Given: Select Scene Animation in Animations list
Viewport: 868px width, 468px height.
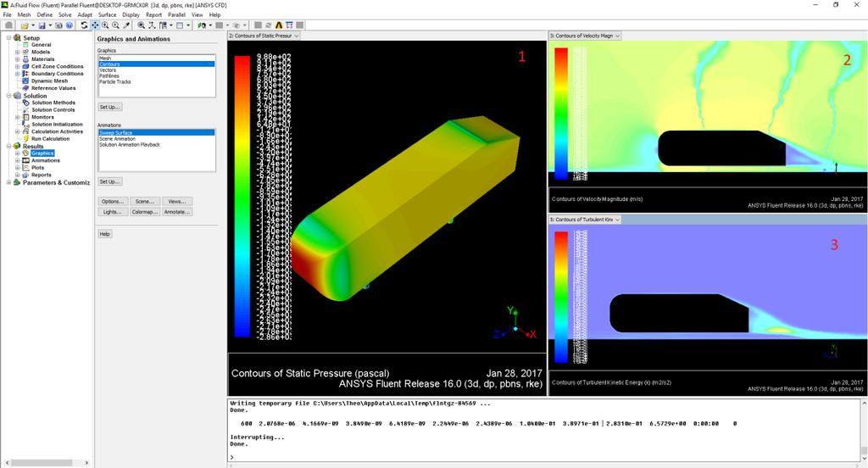Looking at the screenshot, I should click(156, 139).
